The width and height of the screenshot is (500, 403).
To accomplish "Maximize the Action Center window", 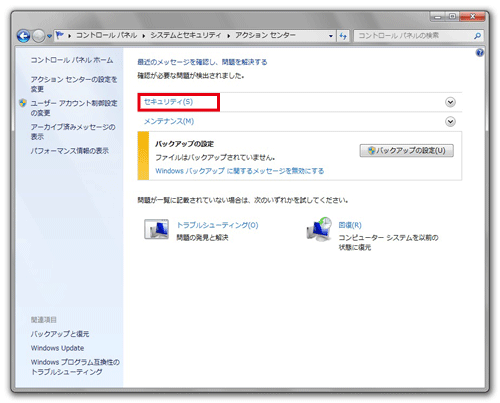I will pyautogui.click(x=452, y=17).
